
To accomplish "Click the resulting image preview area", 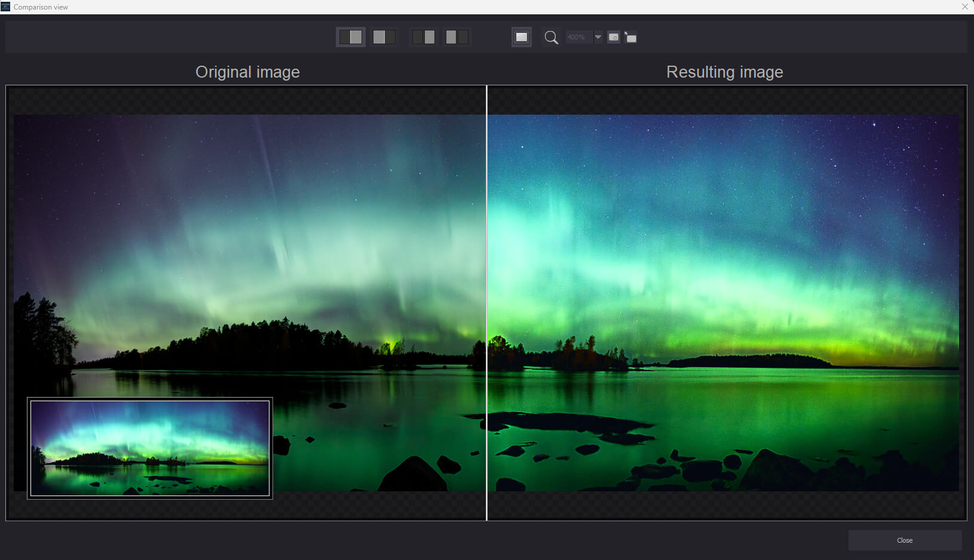I will pyautogui.click(x=723, y=269).
